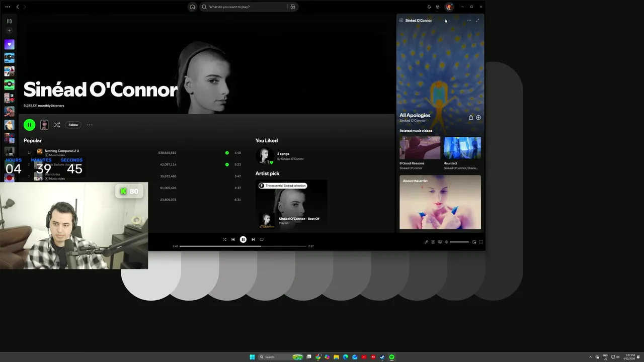Screen dimensions: 644x362
Task: Pause with the green artist page button
Action: coord(29,125)
